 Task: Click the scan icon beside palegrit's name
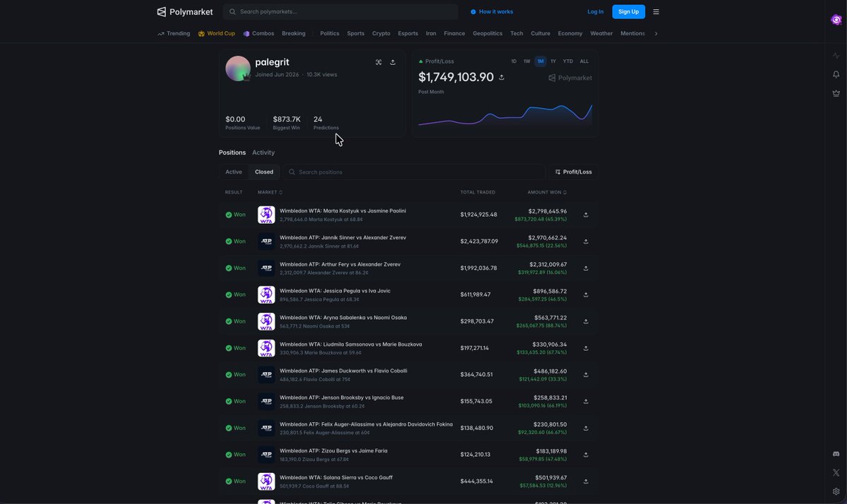click(379, 62)
